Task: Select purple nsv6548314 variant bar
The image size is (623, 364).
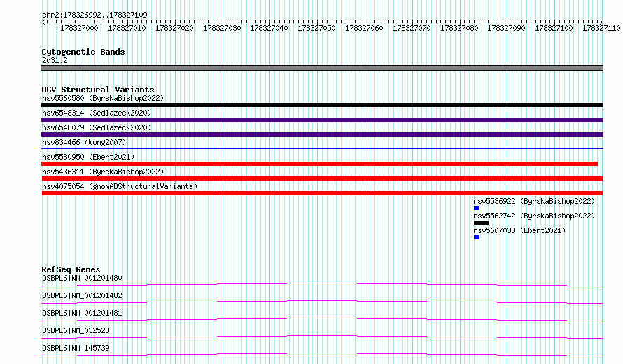Action: (x=322, y=120)
